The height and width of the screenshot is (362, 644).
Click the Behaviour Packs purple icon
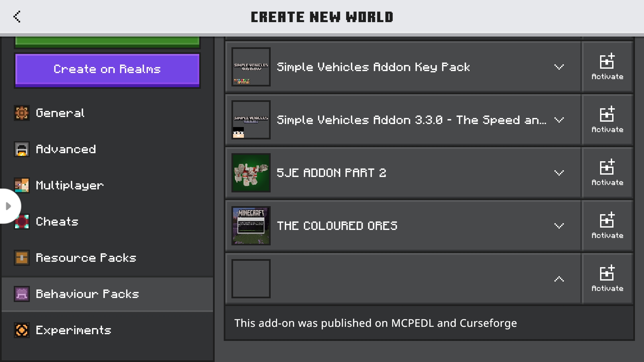[22, 294]
